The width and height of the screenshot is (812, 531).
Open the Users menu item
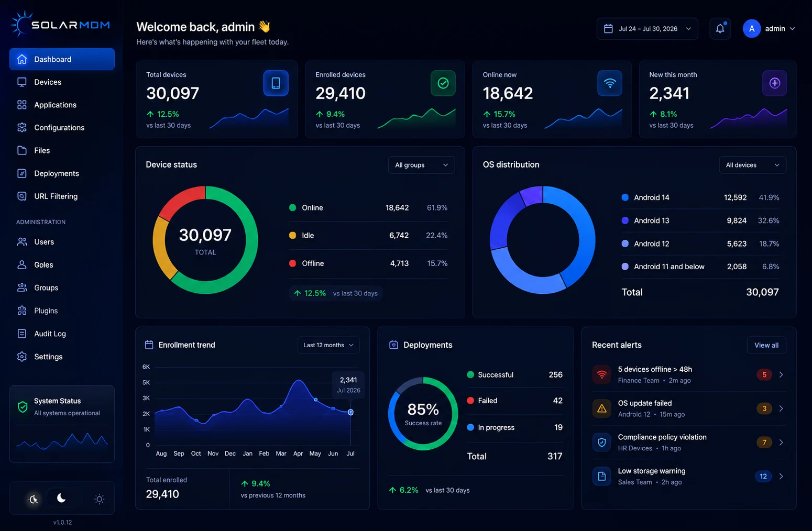coord(62,242)
